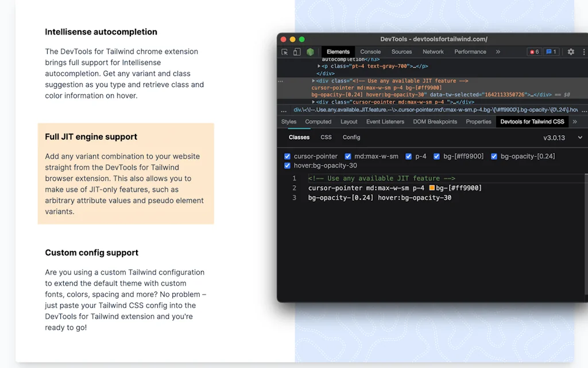Viewport: 588px width, 368px height.
Task: Toggle the device toolbar icon
Action: 296,52
